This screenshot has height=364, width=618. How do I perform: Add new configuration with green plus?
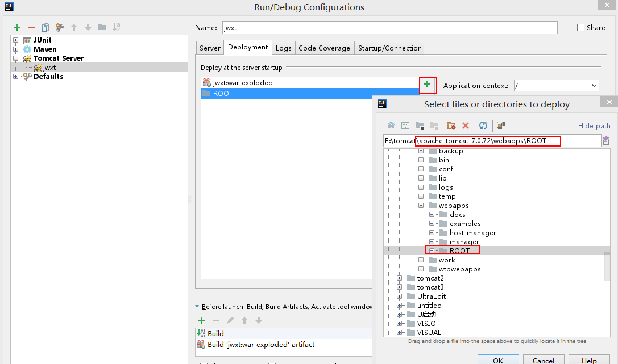click(17, 27)
